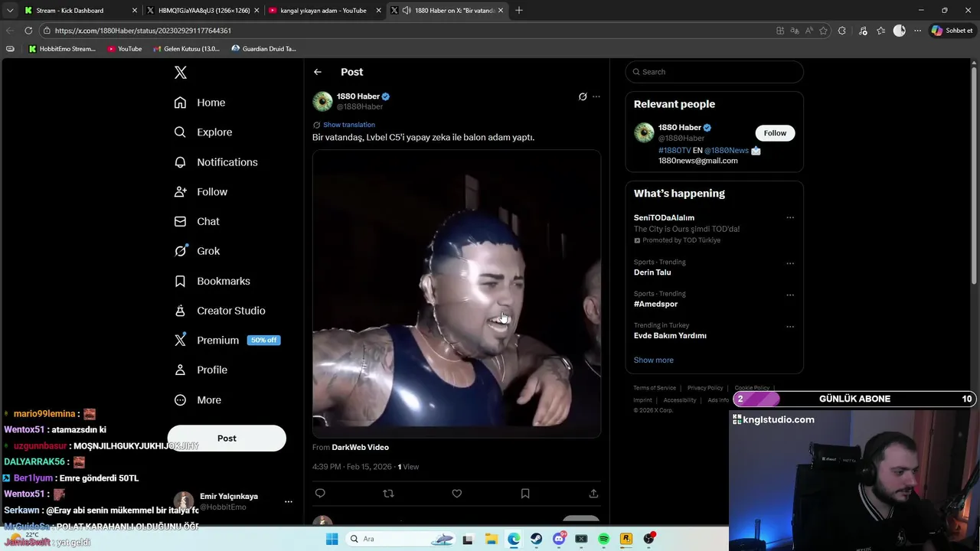Open the Follow item in X sidebar
Screen dimensions: 980x551
(x=201, y=192)
